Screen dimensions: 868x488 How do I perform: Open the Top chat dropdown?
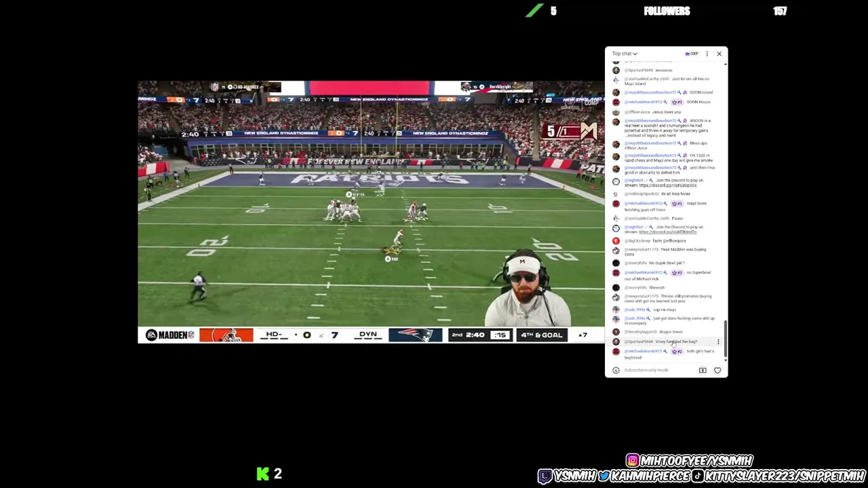(x=625, y=54)
